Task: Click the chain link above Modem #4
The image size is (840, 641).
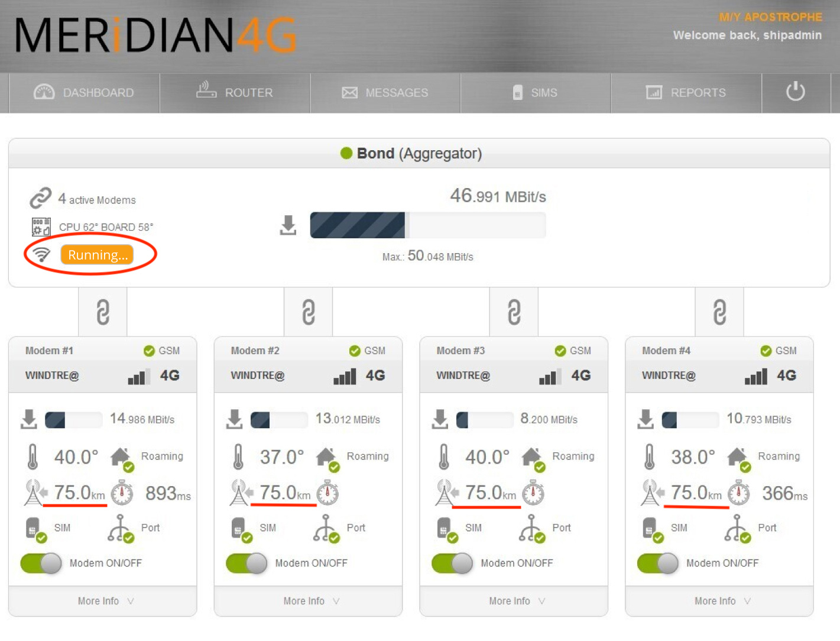Action: [x=719, y=312]
